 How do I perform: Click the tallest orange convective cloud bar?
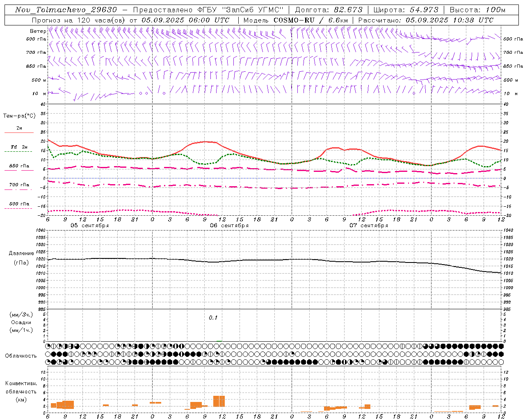pos(219,401)
